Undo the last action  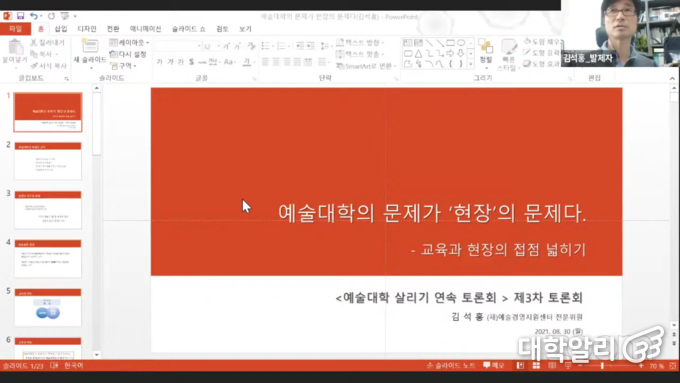(x=34, y=16)
